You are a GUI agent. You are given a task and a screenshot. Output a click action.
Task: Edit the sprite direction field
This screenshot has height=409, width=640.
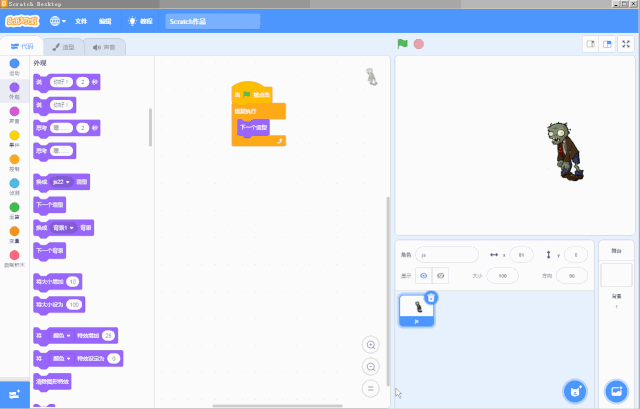point(572,276)
